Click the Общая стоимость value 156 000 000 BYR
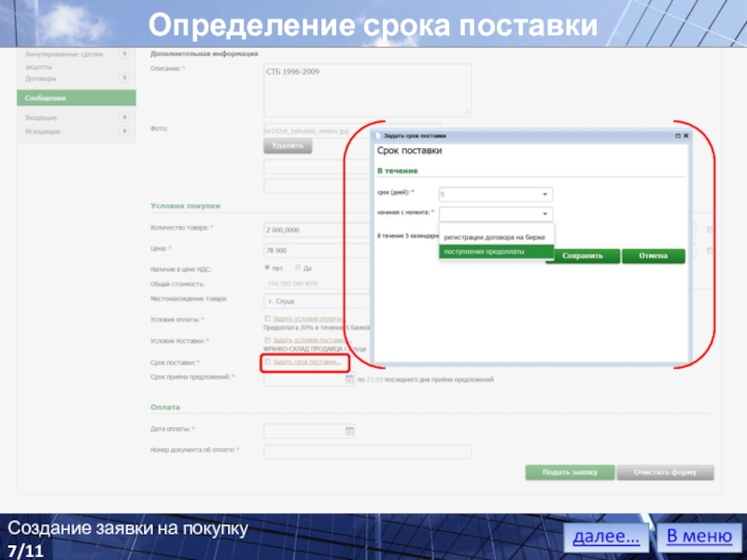The image size is (747, 560). tap(293, 284)
